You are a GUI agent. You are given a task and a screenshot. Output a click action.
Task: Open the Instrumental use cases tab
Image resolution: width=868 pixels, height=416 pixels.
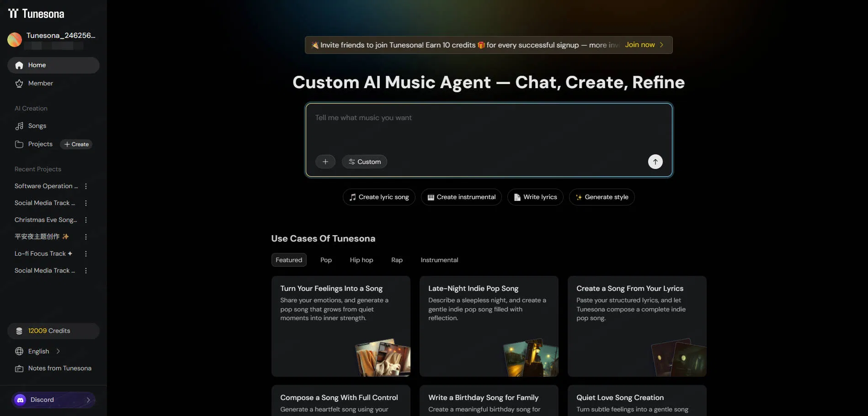click(439, 259)
